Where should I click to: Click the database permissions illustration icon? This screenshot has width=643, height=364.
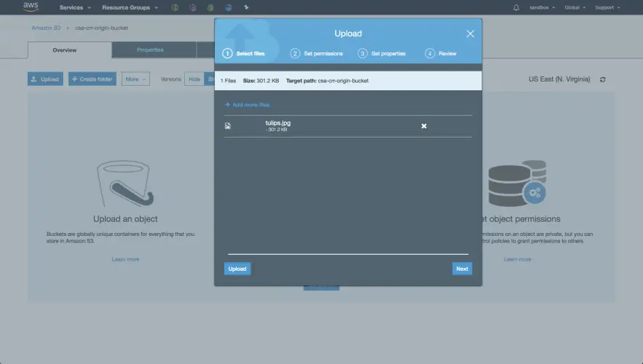coord(517,183)
